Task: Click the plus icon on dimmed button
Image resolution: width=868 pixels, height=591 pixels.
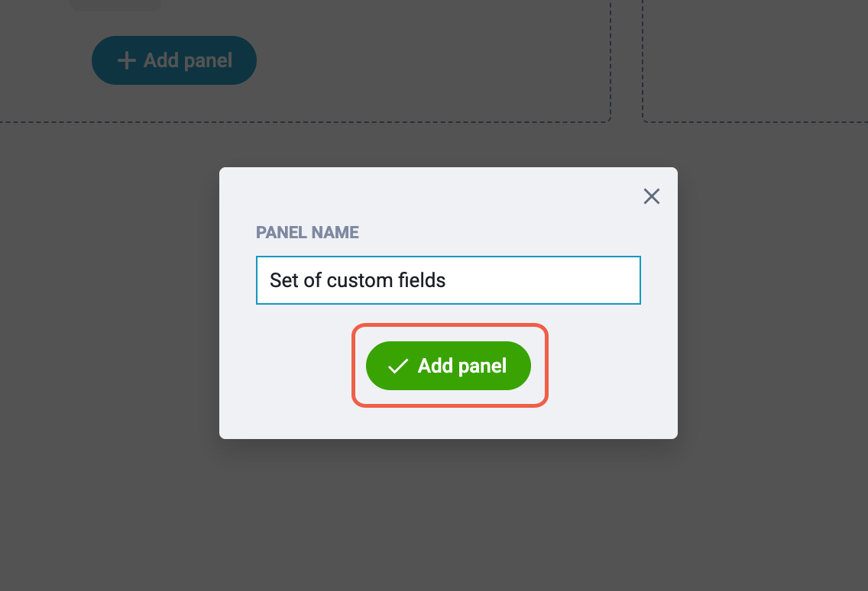Action: (x=126, y=60)
